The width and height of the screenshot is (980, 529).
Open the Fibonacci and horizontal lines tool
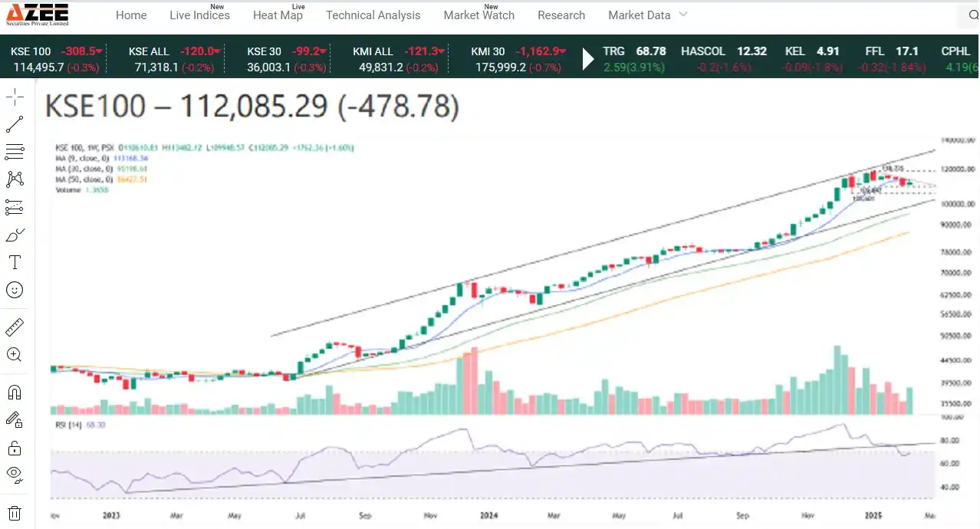(x=15, y=152)
